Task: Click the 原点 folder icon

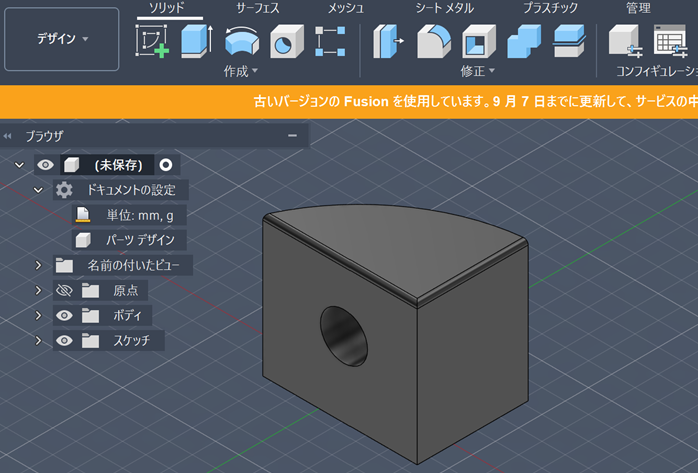Action: (x=90, y=290)
